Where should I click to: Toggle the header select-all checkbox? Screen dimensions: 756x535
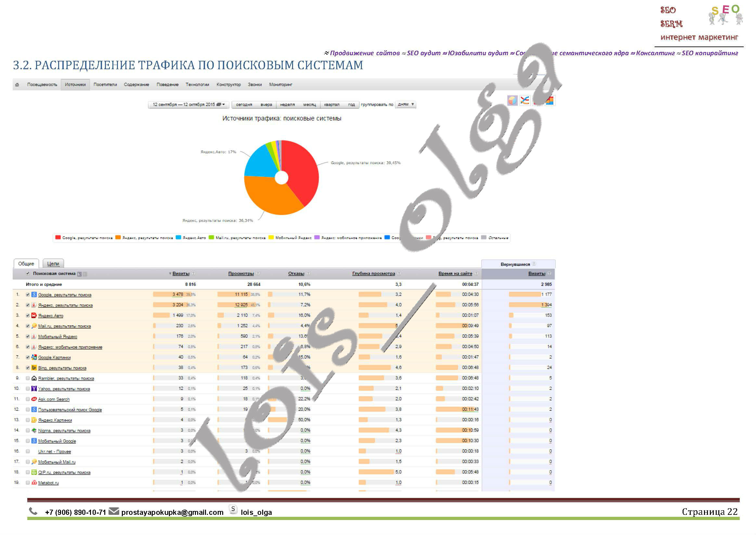click(x=28, y=273)
